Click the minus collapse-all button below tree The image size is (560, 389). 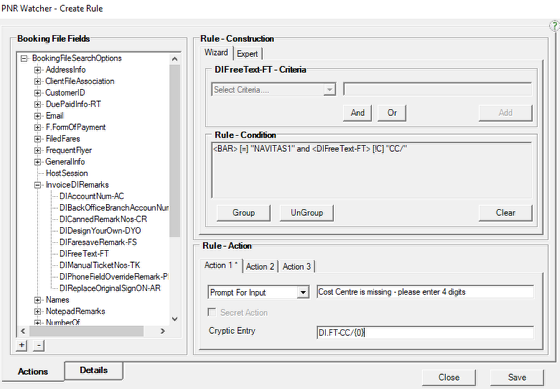pyautogui.click(x=39, y=345)
